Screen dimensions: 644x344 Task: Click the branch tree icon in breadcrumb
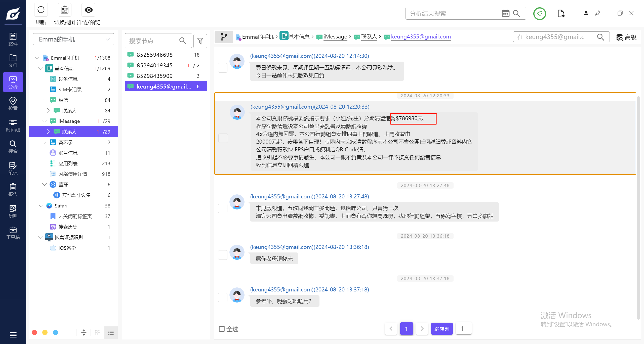coord(224,37)
